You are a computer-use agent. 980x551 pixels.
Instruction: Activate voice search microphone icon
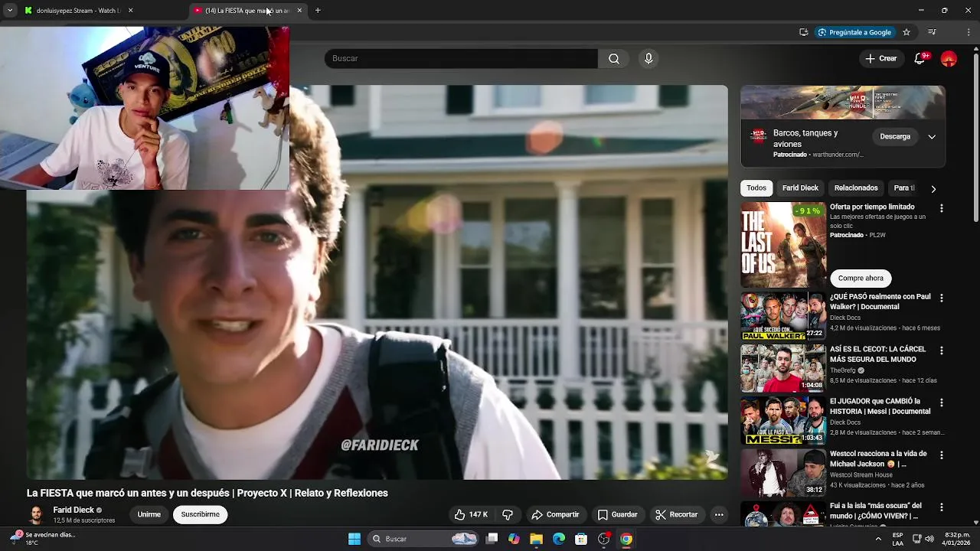pos(648,59)
